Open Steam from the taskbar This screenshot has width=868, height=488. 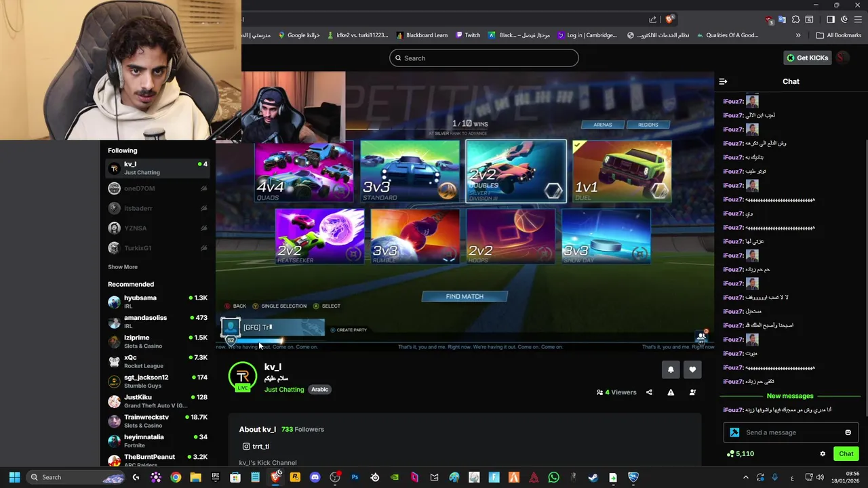[x=593, y=477]
